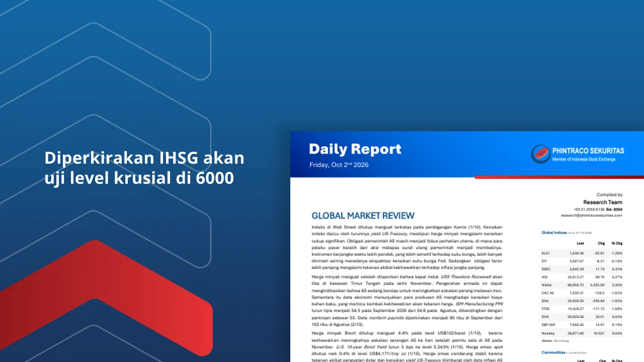Click the phone number "+62 21 2555 6138"
Image resolution: width=644 pixels, height=362 pixels.
[589, 209]
